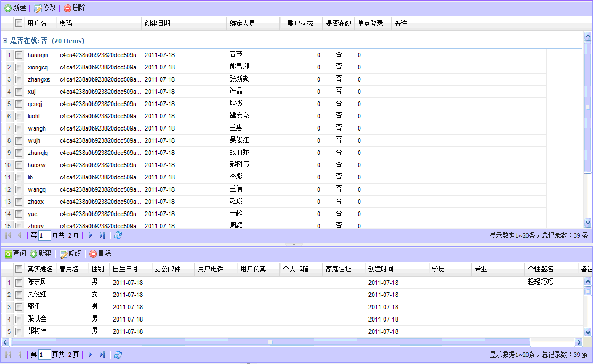
Task: Click the 用户名 column header in upper grid
Action: point(40,23)
